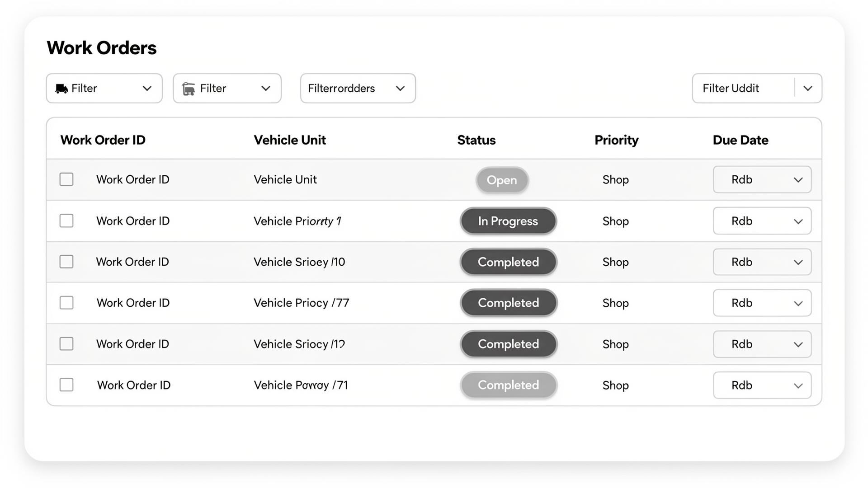Open Rdb dropdown for Vehicle Sriocy /12
Screen dimensions: 868x488
click(762, 344)
